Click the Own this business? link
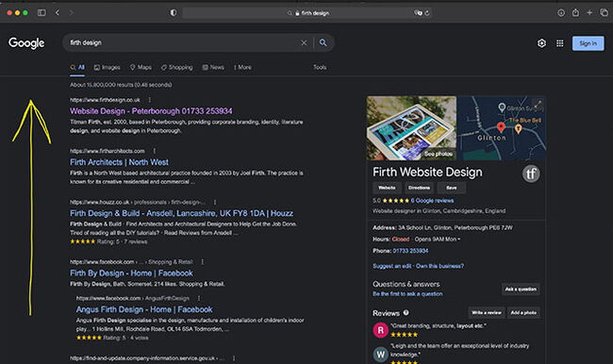 tap(439, 266)
